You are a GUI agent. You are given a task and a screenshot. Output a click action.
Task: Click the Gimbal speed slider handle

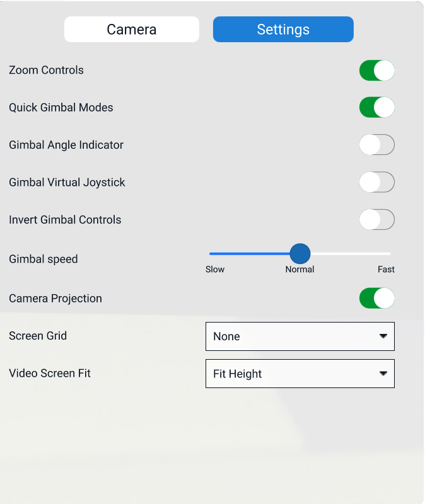pos(300,254)
